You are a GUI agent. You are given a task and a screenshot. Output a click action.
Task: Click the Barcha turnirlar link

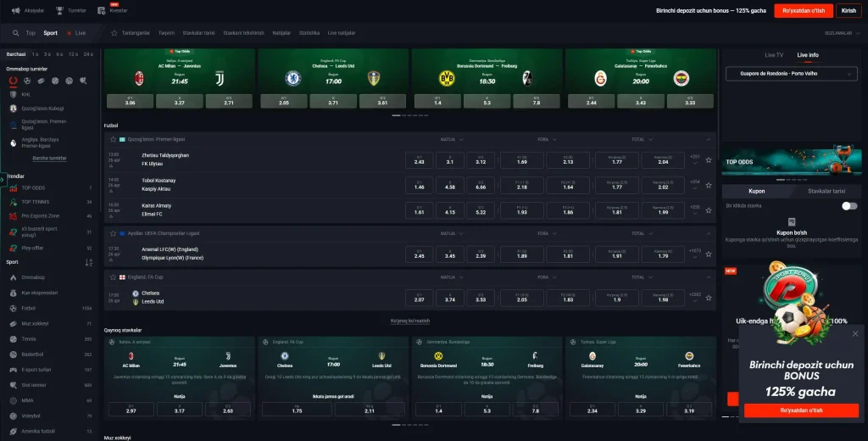49,159
